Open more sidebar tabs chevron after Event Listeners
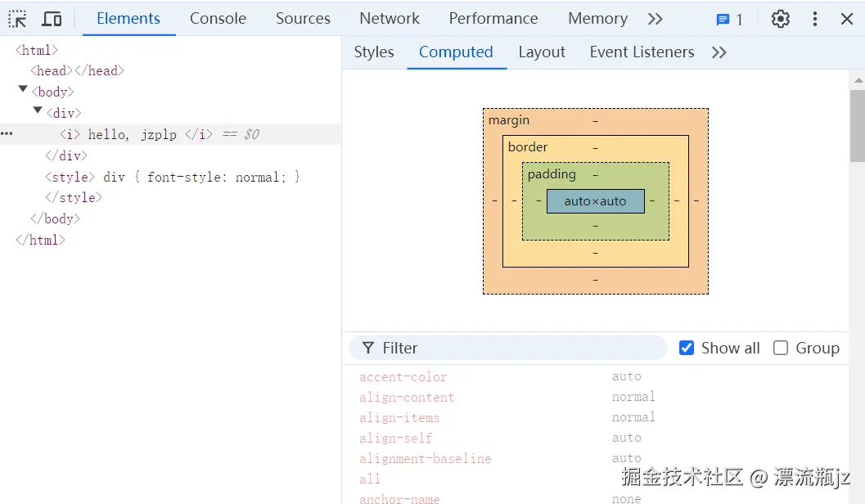The image size is (865, 504). tap(719, 52)
